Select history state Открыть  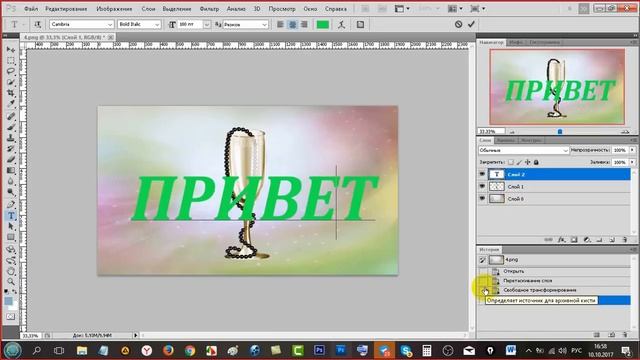point(513,271)
